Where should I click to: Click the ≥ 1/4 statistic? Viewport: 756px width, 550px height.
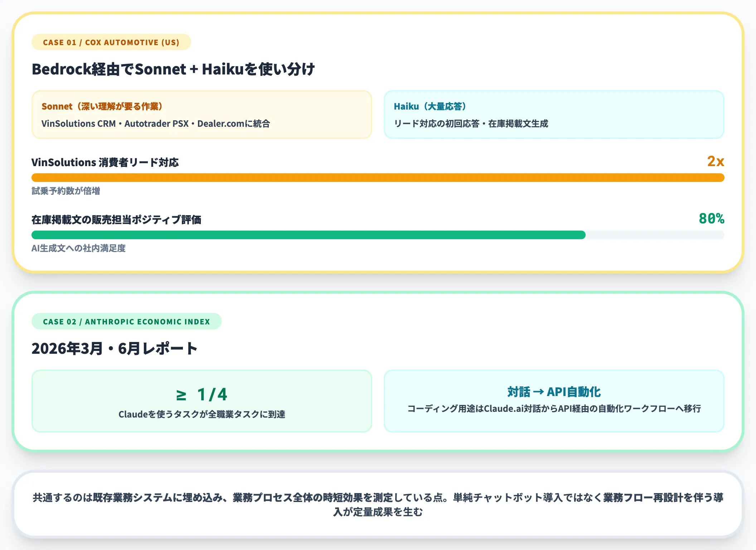[202, 395]
